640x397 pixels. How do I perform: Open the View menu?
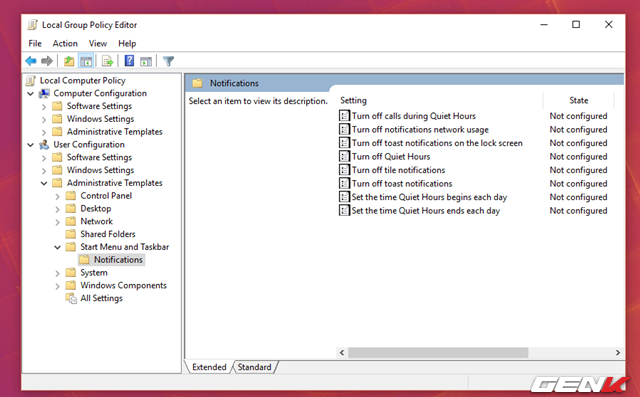click(98, 43)
